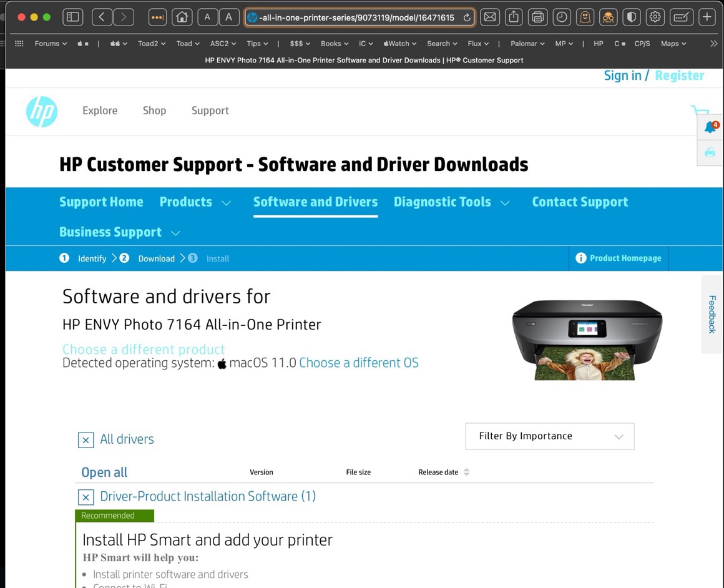724x588 pixels.
Task: Click Choose a different product
Action: tap(144, 349)
